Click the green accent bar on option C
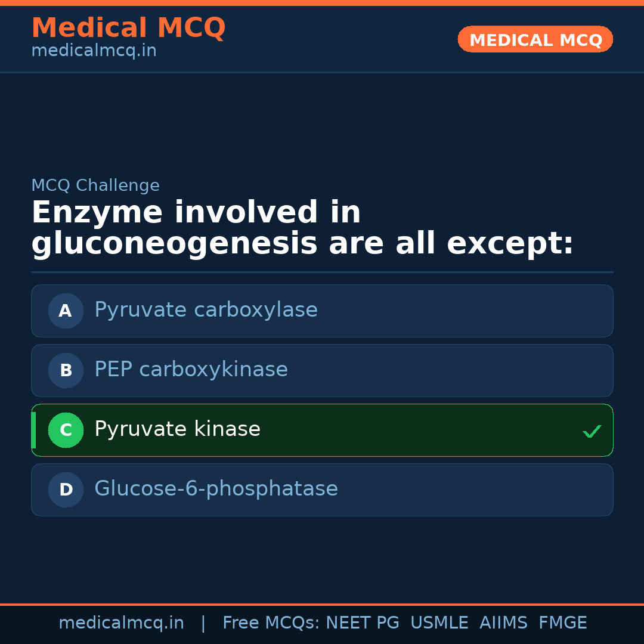 pos(33,430)
